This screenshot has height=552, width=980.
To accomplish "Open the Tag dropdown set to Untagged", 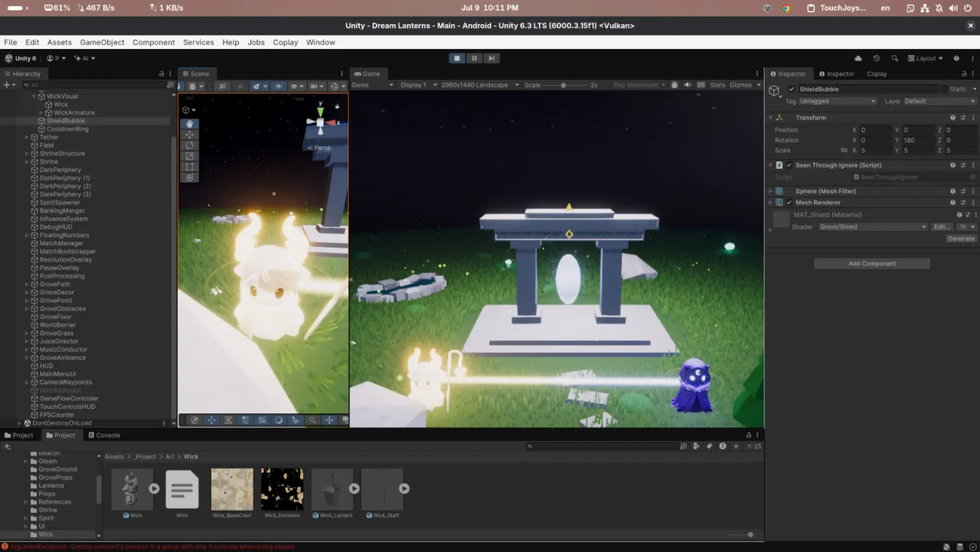I will tap(838, 102).
